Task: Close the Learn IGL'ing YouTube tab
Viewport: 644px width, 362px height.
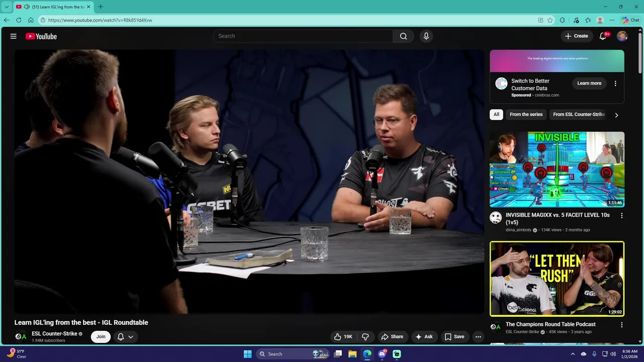Action: pyautogui.click(x=89, y=7)
